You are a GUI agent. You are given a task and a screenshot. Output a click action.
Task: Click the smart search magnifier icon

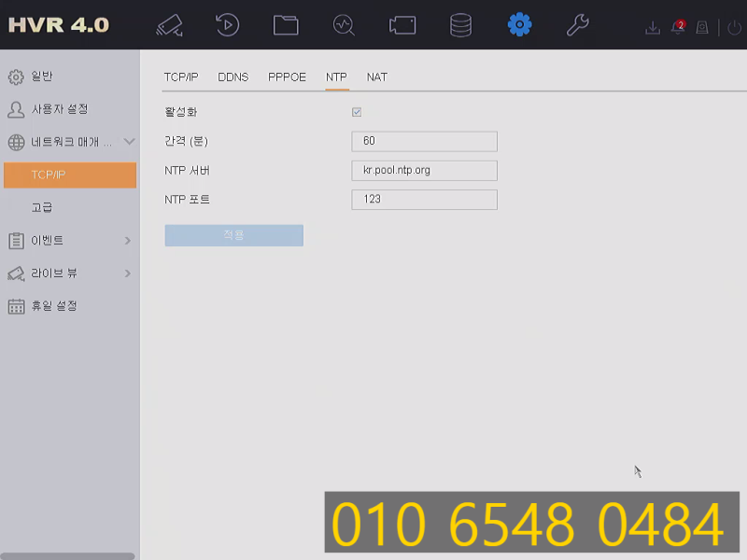pyautogui.click(x=344, y=24)
